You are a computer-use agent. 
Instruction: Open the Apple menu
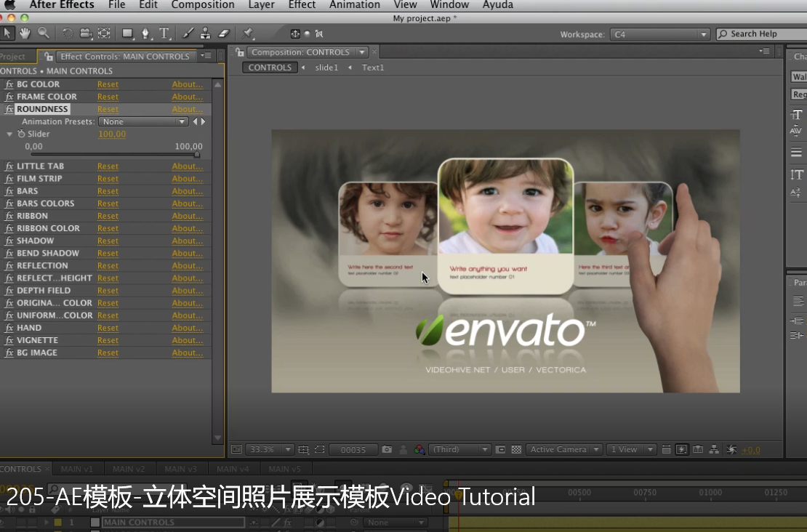coord(9,5)
